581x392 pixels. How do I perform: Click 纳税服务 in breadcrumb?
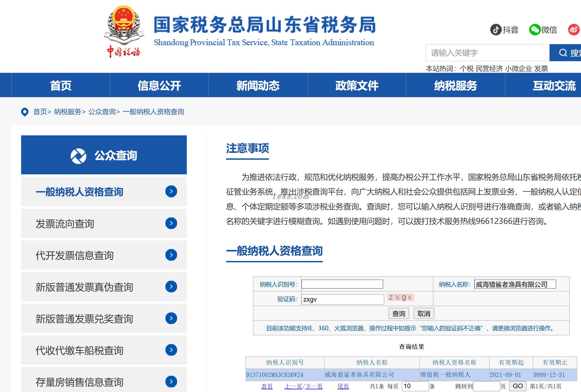pyautogui.click(x=67, y=112)
